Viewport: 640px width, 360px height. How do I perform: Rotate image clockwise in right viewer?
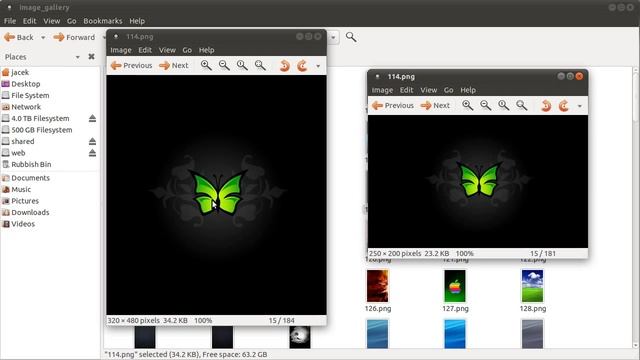coord(564,106)
